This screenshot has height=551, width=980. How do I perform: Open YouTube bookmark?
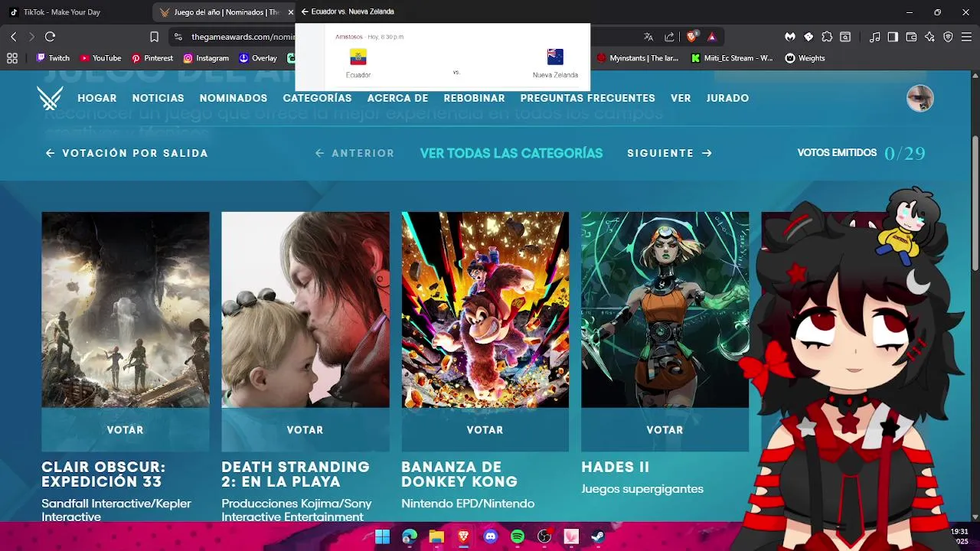click(100, 58)
